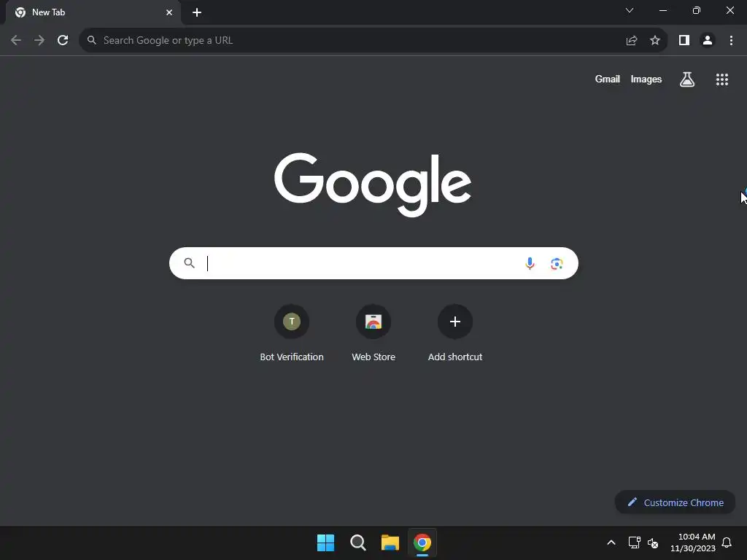
Task: Open the Chrome profile avatar menu
Action: [x=708, y=41]
